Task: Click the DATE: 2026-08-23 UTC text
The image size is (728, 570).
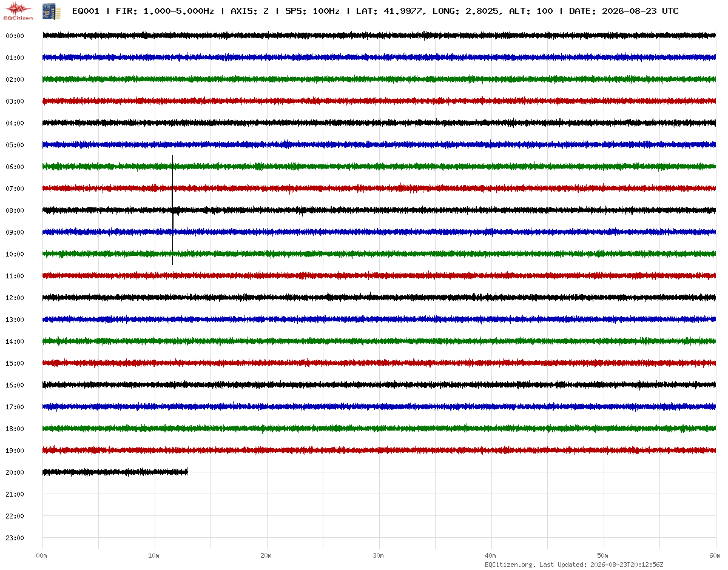Action: (x=624, y=11)
